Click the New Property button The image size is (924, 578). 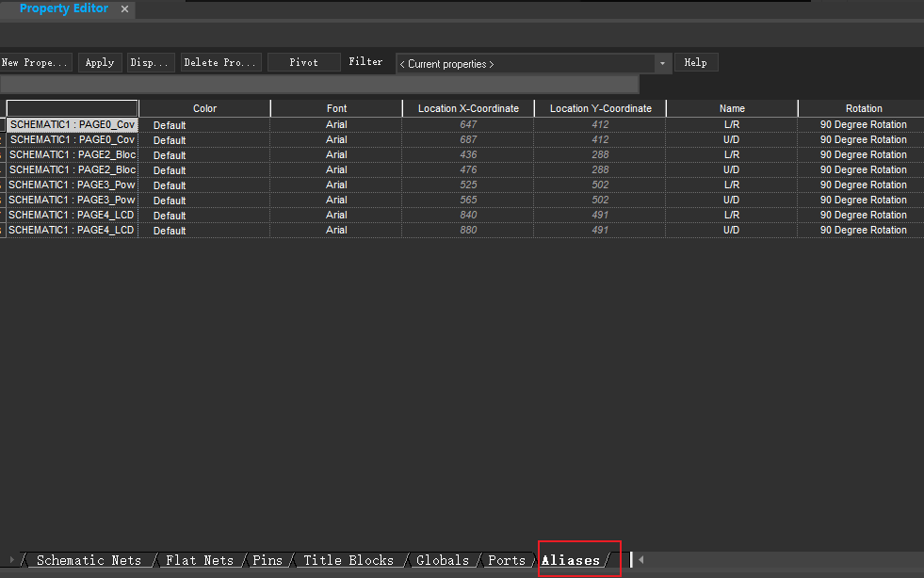coord(36,62)
